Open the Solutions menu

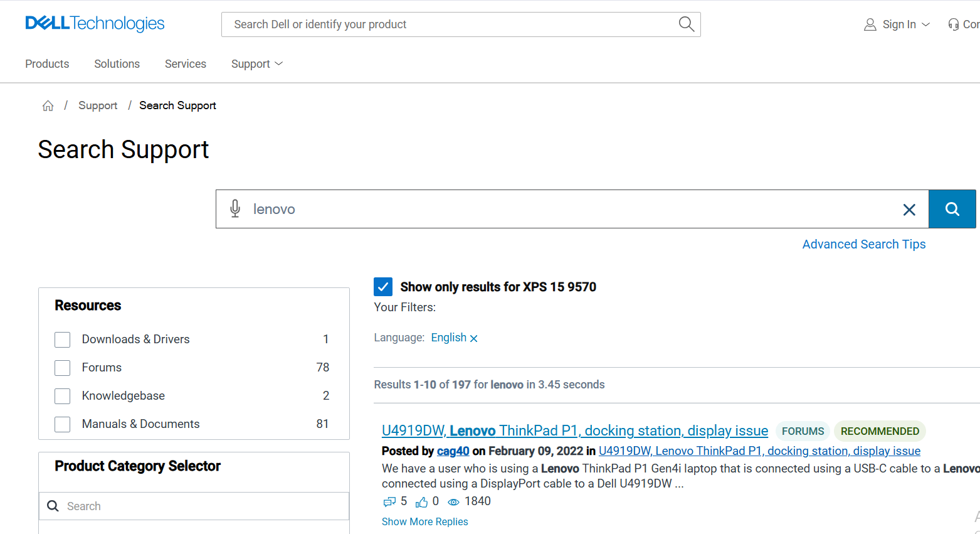[x=117, y=64]
